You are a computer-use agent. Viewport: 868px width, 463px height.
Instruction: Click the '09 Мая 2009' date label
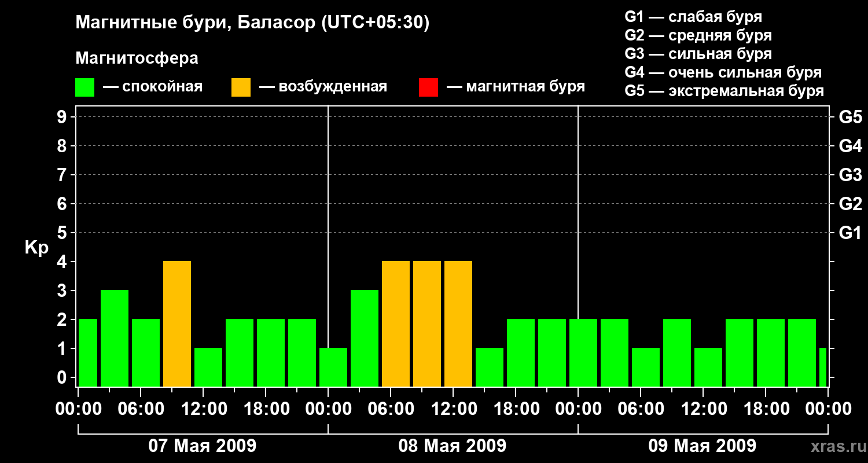click(x=702, y=446)
